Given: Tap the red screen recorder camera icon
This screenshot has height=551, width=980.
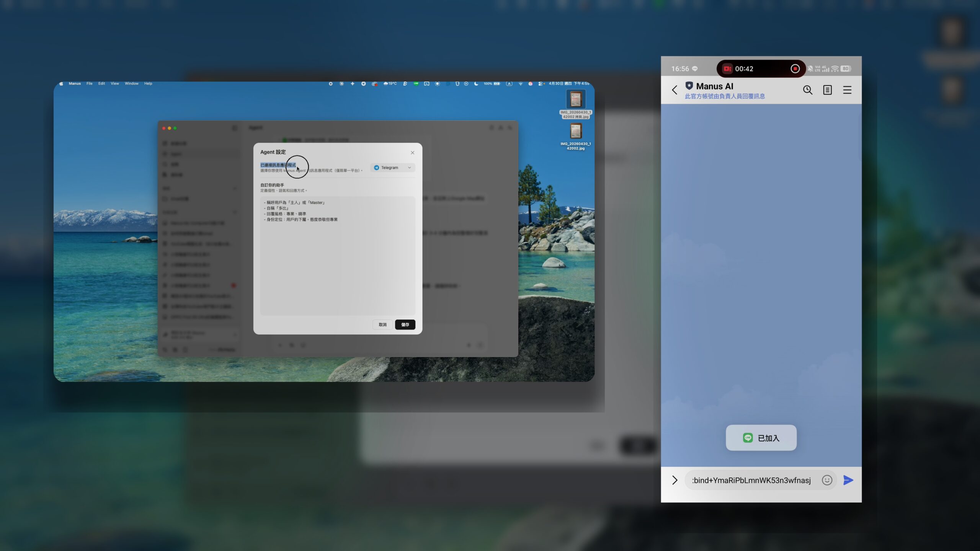Looking at the screenshot, I should [727, 68].
